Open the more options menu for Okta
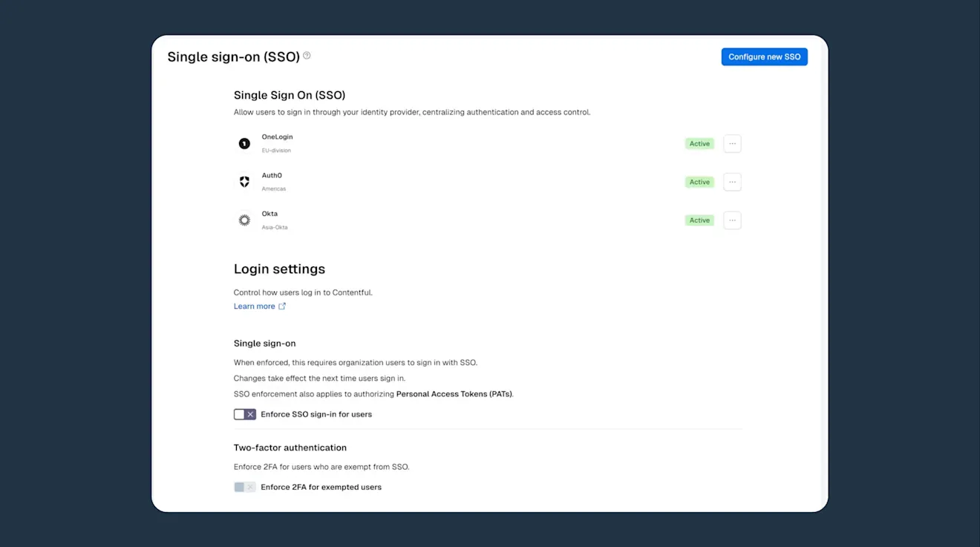The height and width of the screenshot is (547, 980). 732,220
